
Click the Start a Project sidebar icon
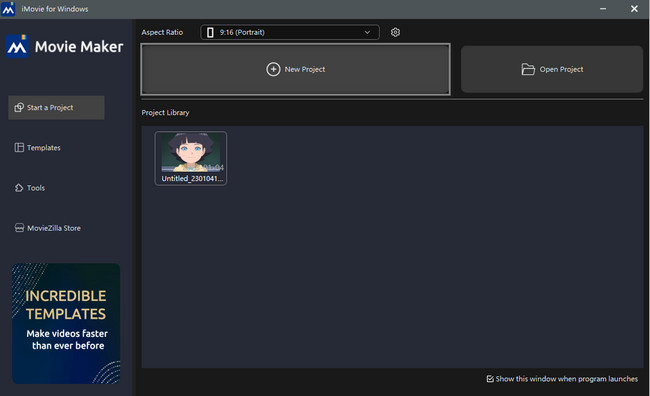coord(19,107)
